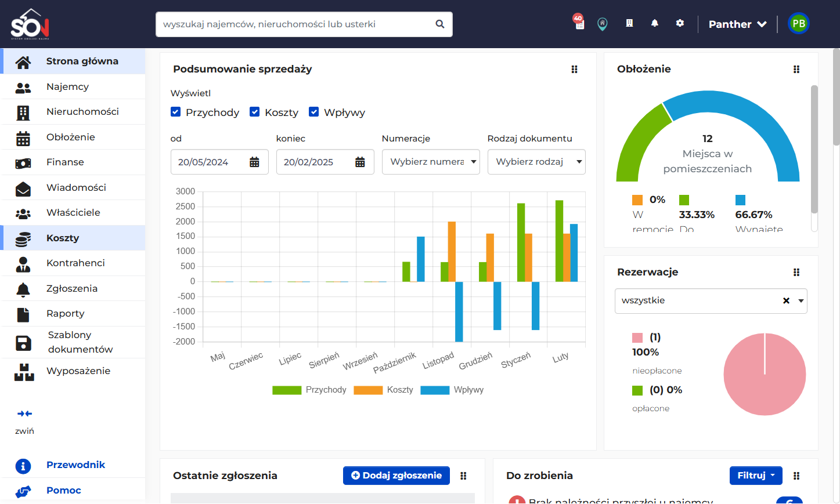Select Finanse in sidebar

73,162
